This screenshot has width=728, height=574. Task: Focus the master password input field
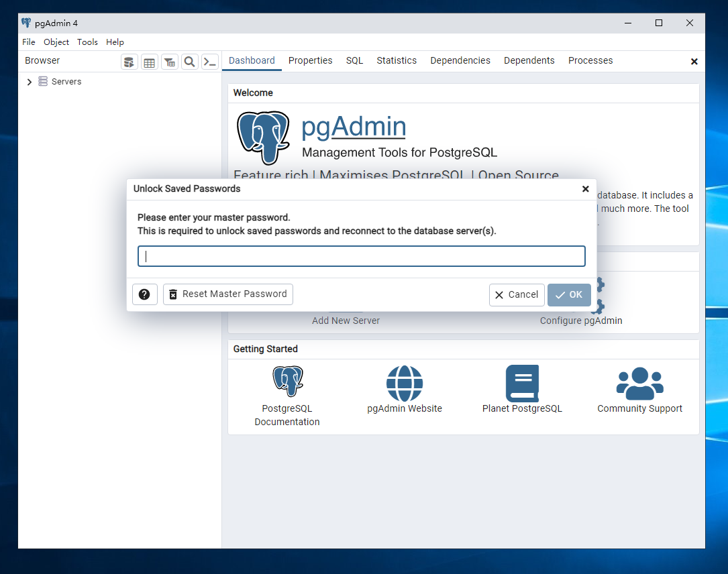point(361,256)
